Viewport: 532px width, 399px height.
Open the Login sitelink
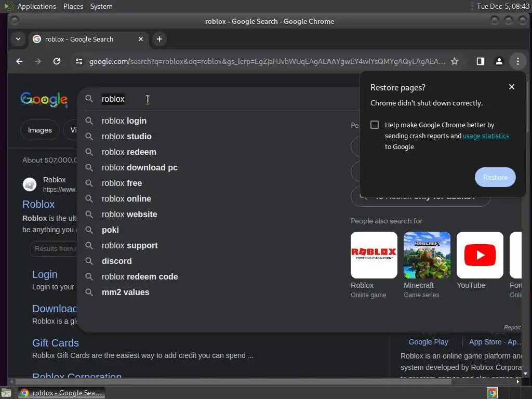click(45, 274)
